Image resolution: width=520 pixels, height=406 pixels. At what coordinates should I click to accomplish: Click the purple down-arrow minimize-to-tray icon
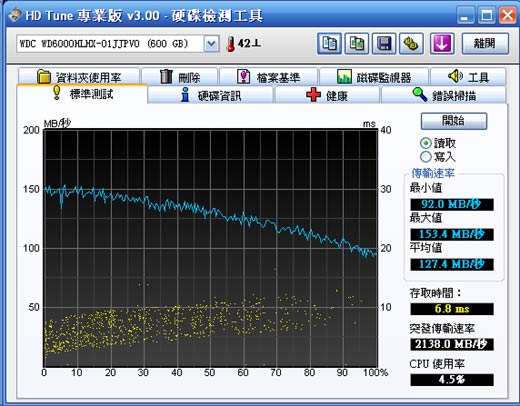[x=442, y=43]
